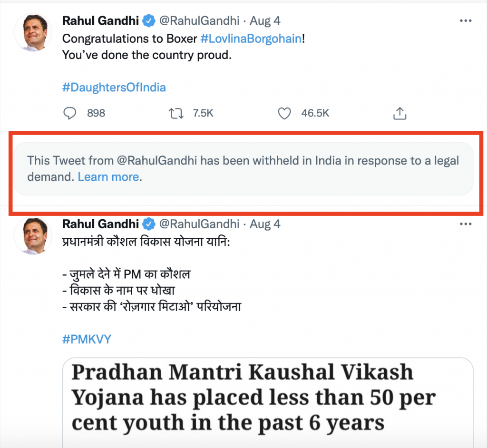Click the 7.5K retweets count
This screenshot has height=448, width=487.
tap(203, 113)
